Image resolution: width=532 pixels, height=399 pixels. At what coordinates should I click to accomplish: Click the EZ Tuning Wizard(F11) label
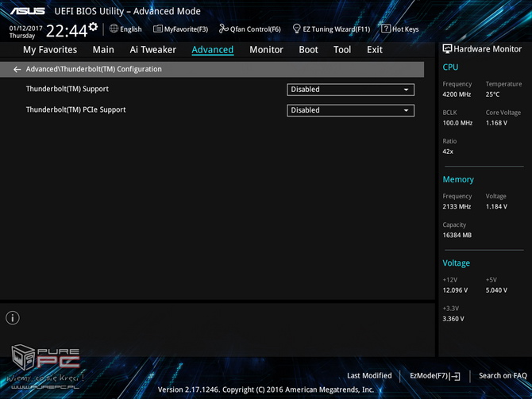[336, 29]
